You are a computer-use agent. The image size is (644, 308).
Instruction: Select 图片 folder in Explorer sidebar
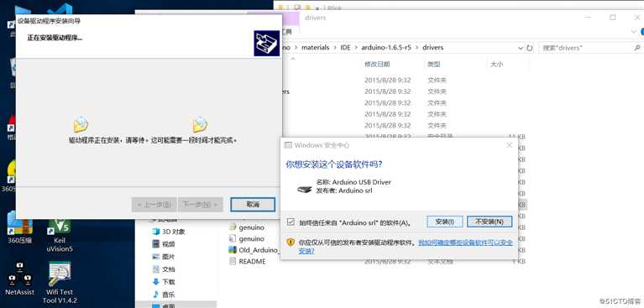[x=164, y=257]
